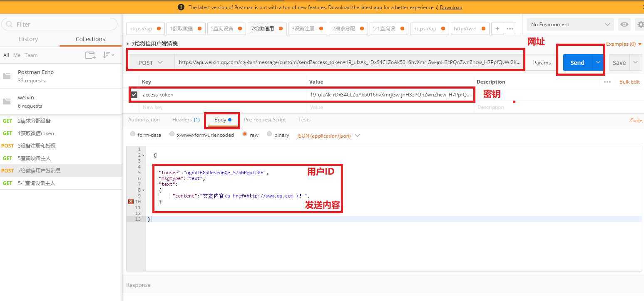
Task: Expand the Examples (0) dropdown
Action: (624, 44)
